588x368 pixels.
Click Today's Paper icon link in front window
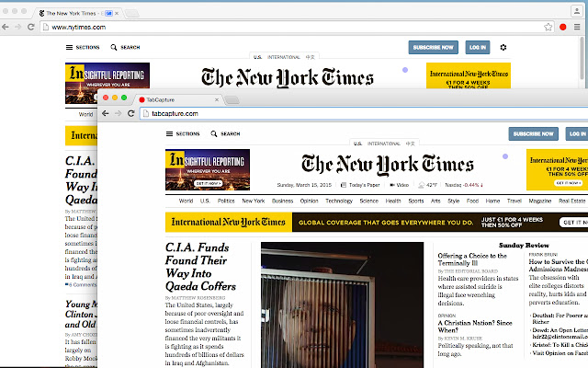point(360,185)
